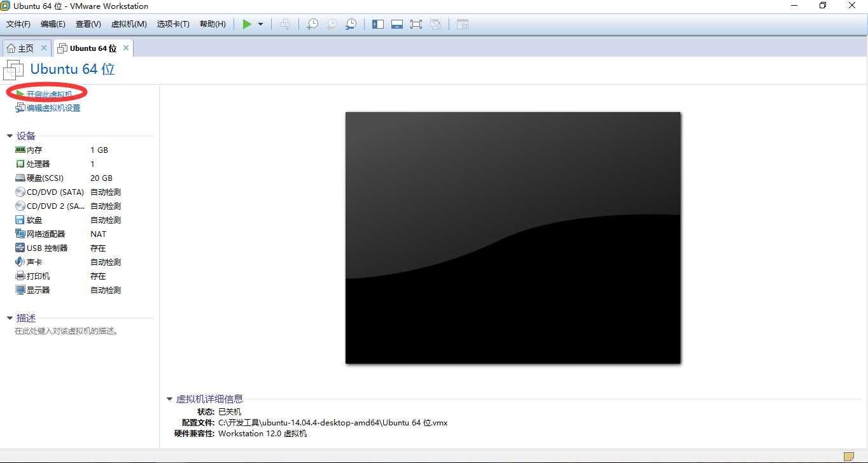Click the message log icon in status bar
Screen dimensions: 868x463
click(x=849, y=456)
